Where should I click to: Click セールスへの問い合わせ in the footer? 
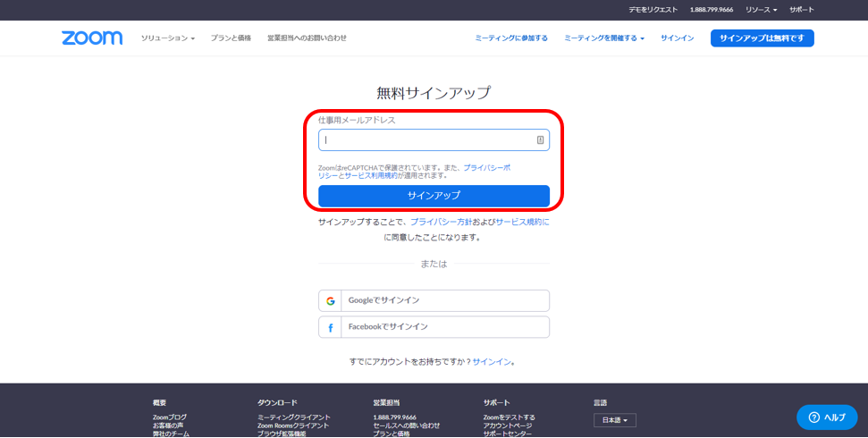tap(407, 425)
